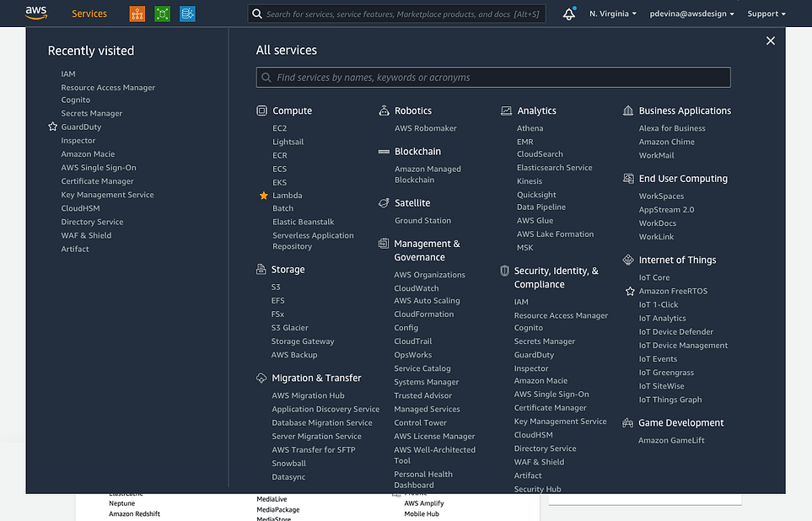Click the Services menu in the top bar

point(89,14)
